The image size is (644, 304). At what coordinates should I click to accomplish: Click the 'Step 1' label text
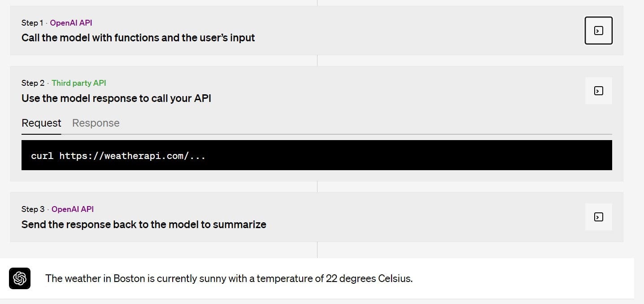click(x=32, y=23)
